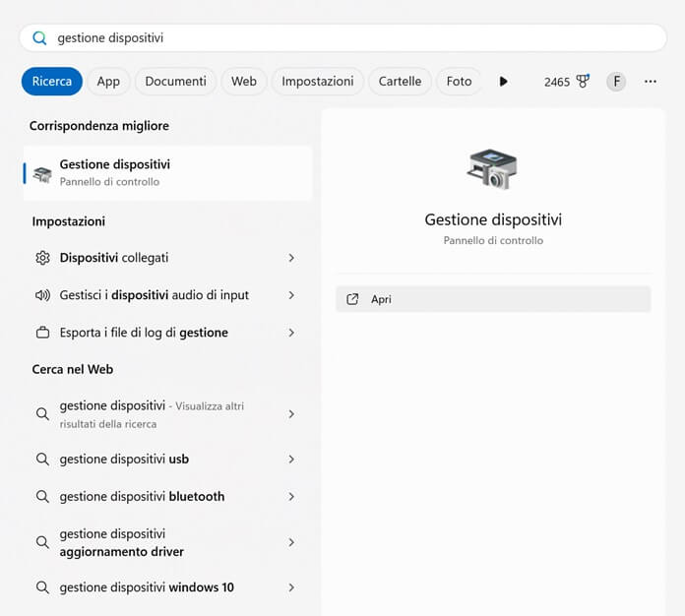Screen dimensions: 685x616
Task: Expand the chevron for 'gestione dispositivi windows 10'
Action: [x=291, y=587]
